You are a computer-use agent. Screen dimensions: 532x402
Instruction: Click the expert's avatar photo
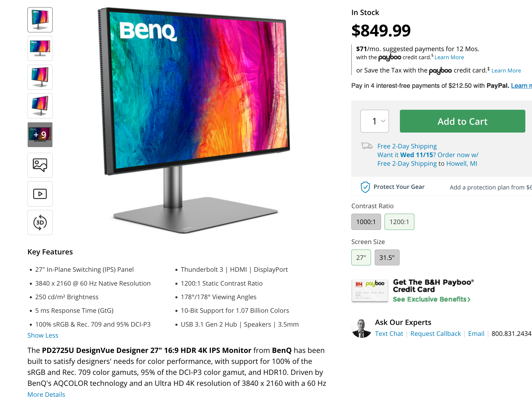pyautogui.click(x=361, y=328)
